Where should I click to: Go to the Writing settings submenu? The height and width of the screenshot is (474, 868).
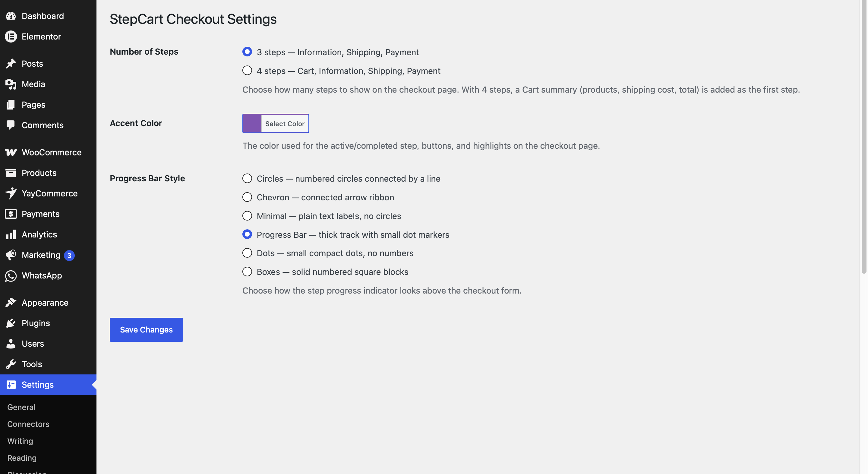click(20, 441)
